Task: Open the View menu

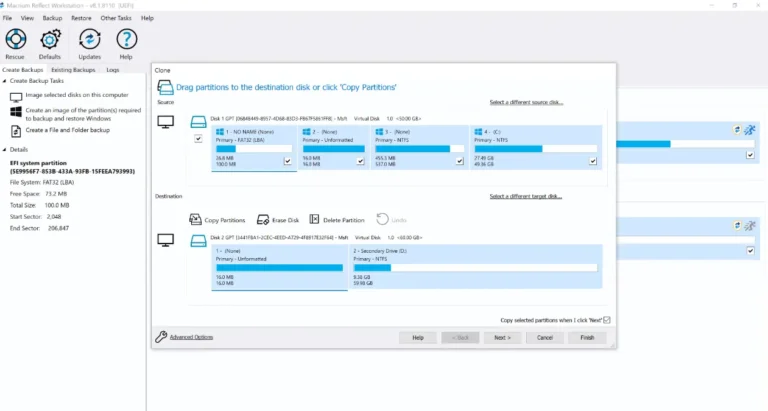Action: click(27, 18)
